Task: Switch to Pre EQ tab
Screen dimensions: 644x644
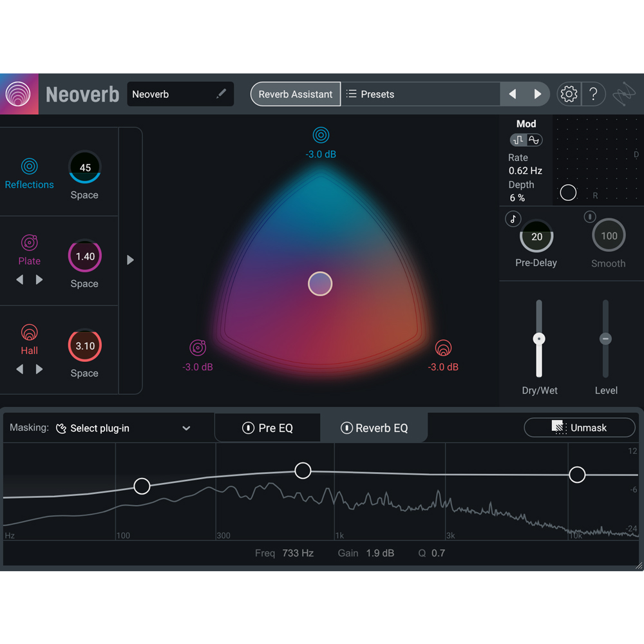Action: 267,428
